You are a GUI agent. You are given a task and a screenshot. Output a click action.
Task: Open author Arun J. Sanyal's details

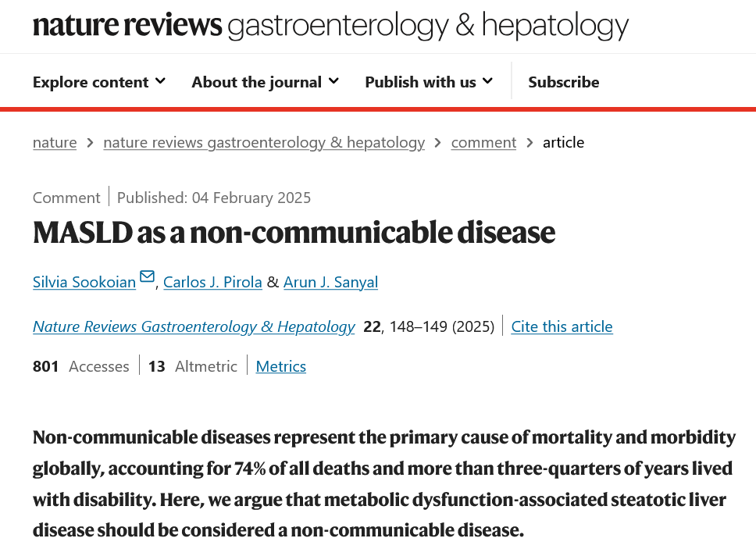[x=330, y=282]
